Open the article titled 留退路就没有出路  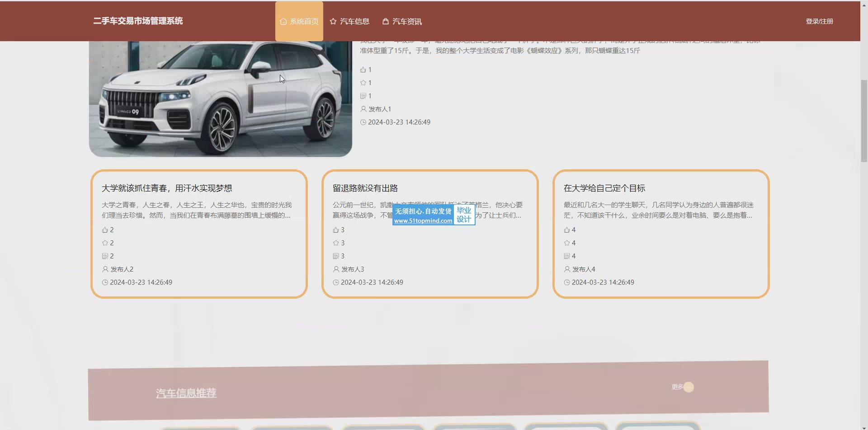(x=365, y=188)
